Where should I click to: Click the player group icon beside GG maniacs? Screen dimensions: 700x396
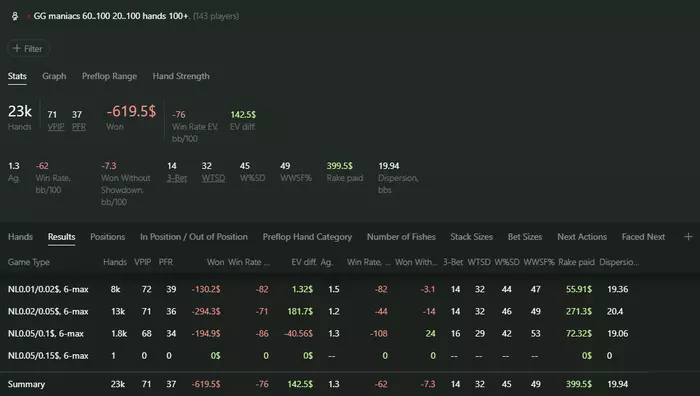15,16
